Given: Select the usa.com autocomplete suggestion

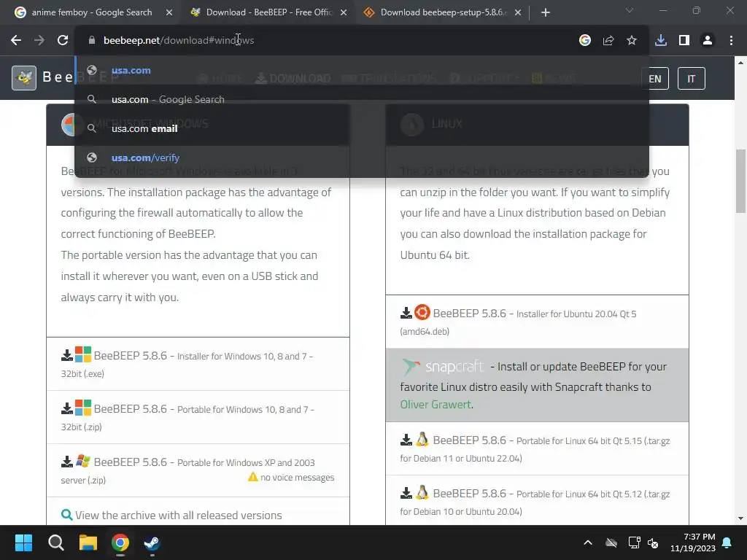Looking at the screenshot, I should (362, 71).
